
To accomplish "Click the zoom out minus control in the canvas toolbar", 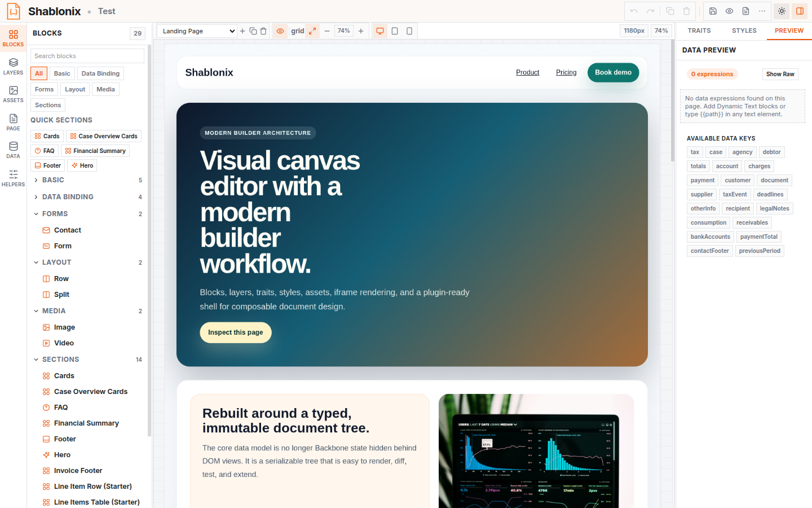I will (327, 31).
